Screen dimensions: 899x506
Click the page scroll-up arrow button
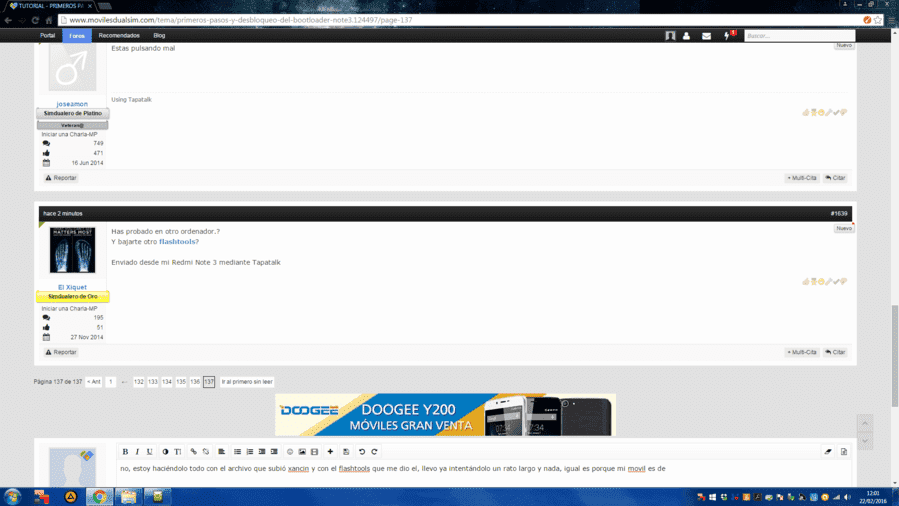tap(865, 423)
